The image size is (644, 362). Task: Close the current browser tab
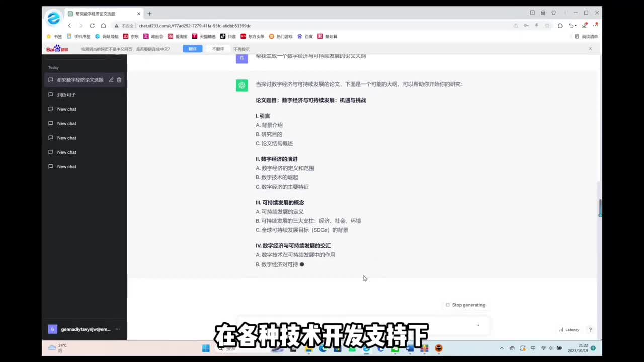coord(139,14)
